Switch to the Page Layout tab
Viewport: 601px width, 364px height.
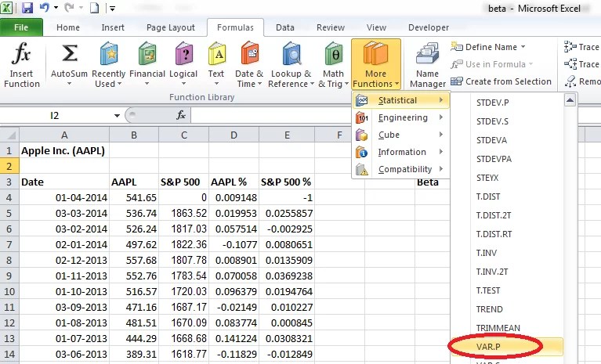tap(171, 27)
